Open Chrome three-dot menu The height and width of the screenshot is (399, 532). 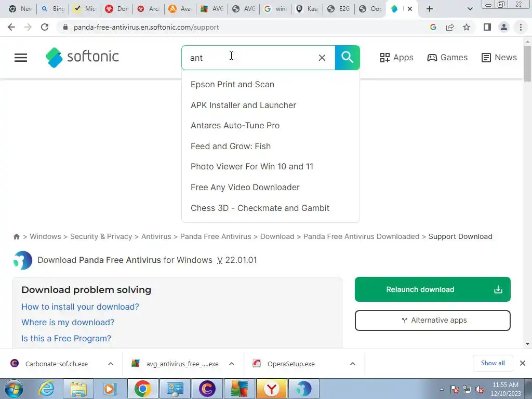(521, 27)
